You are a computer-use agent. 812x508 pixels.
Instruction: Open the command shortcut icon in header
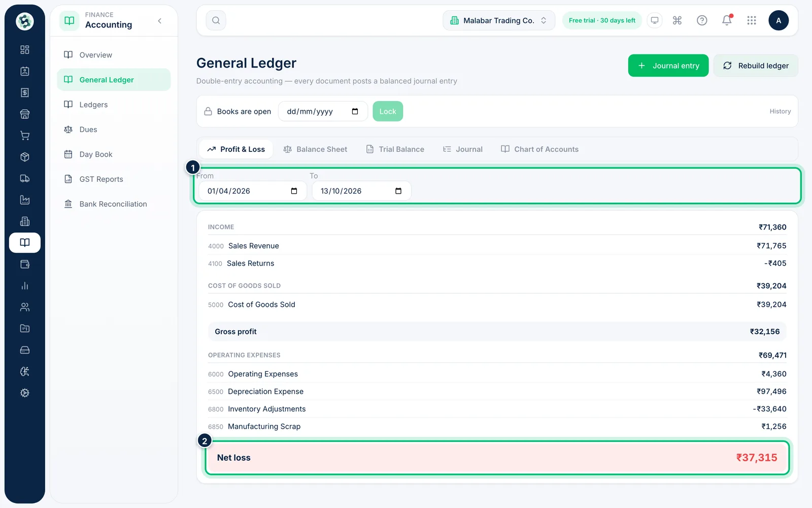coord(677,20)
